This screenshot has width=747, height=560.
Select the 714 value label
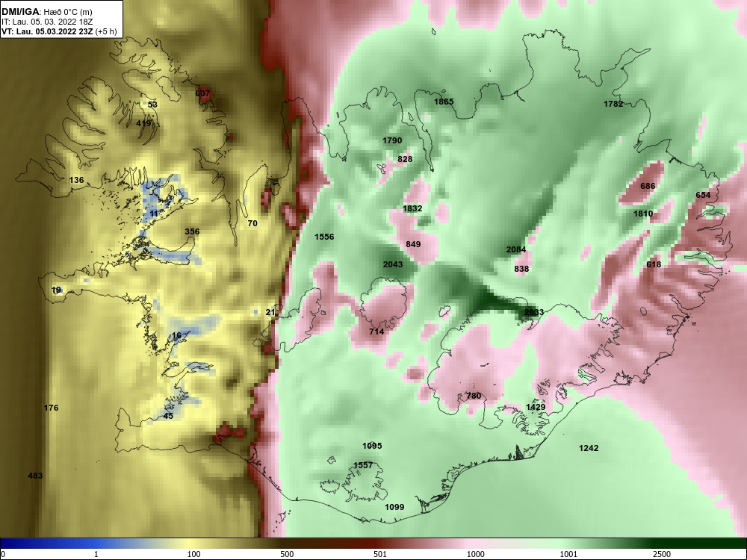coord(376,332)
